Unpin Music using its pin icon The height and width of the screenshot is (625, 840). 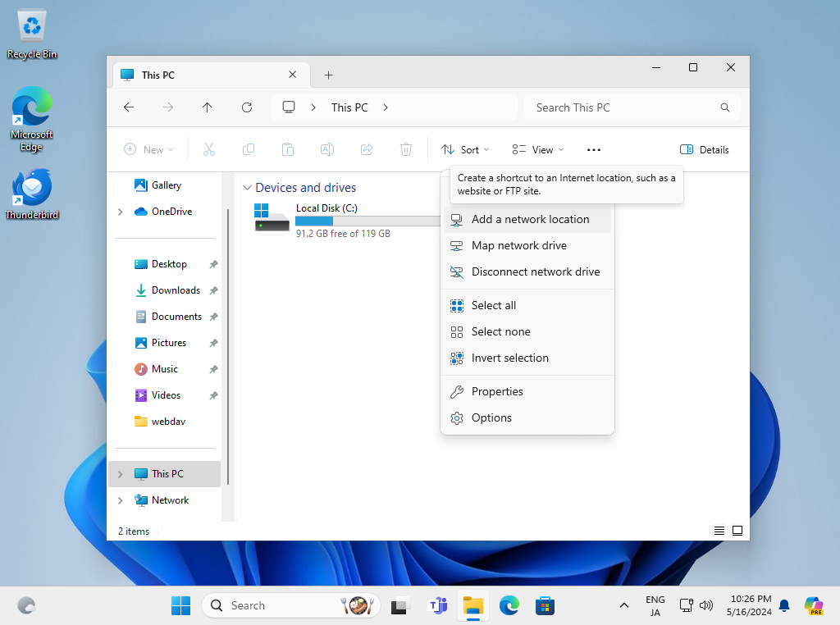214,369
